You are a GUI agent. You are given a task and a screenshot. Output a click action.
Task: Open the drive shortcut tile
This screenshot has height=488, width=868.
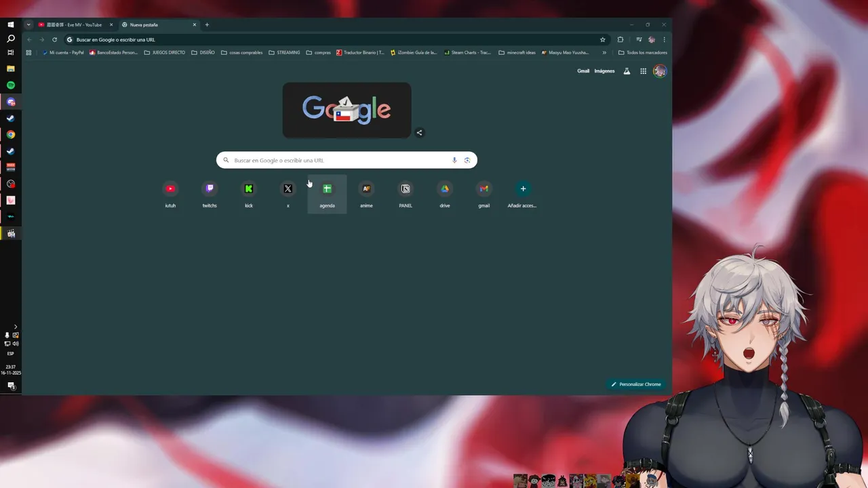click(x=445, y=194)
